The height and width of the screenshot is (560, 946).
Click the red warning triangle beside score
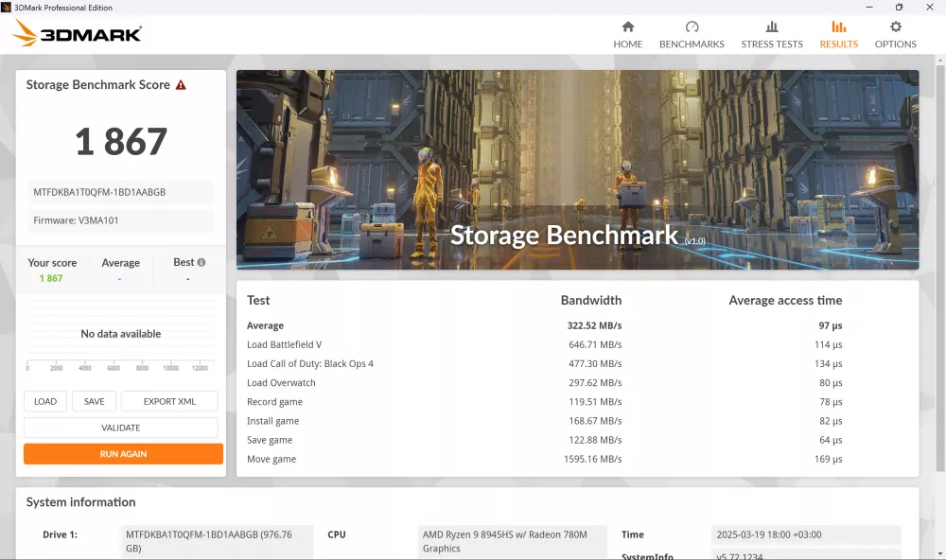point(181,85)
